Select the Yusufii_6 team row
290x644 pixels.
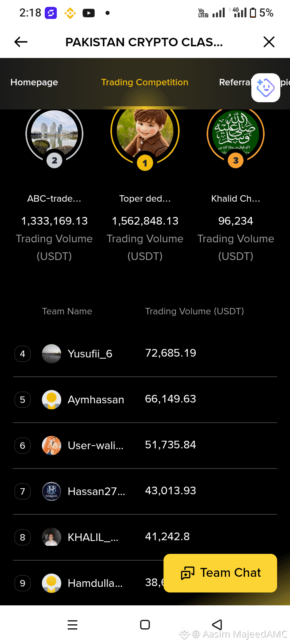click(x=145, y=354)
